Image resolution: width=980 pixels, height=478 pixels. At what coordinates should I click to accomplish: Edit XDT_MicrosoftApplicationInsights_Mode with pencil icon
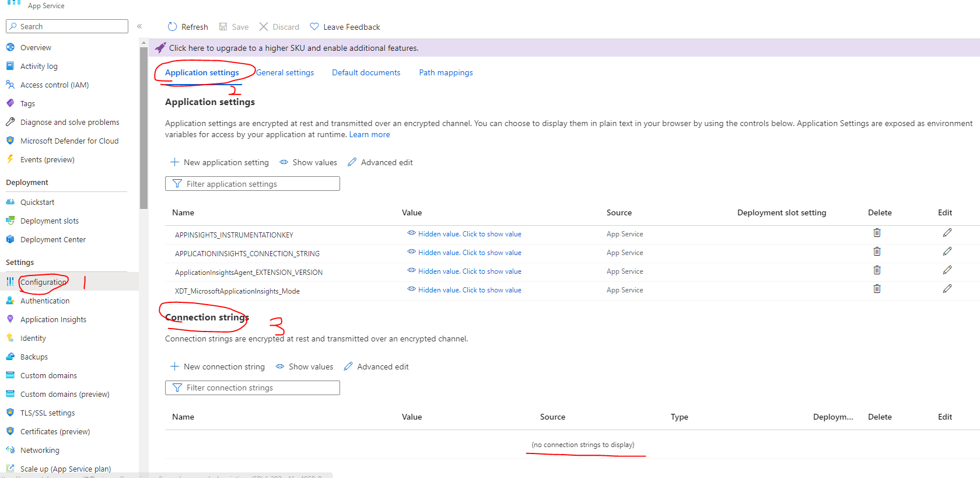click(947, 289)
